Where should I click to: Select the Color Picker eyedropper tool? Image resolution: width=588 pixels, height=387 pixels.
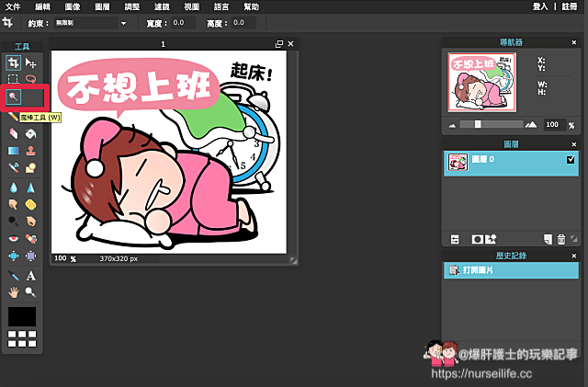14,276
